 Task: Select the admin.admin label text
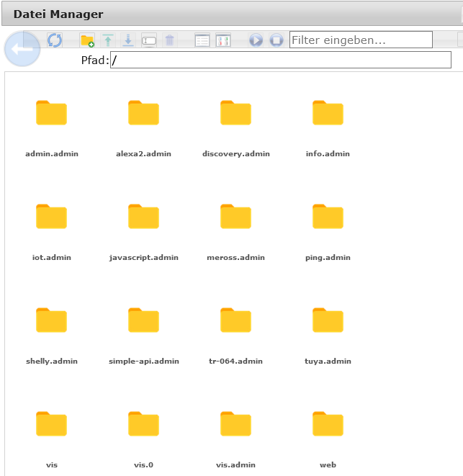[x=52, y=154]
